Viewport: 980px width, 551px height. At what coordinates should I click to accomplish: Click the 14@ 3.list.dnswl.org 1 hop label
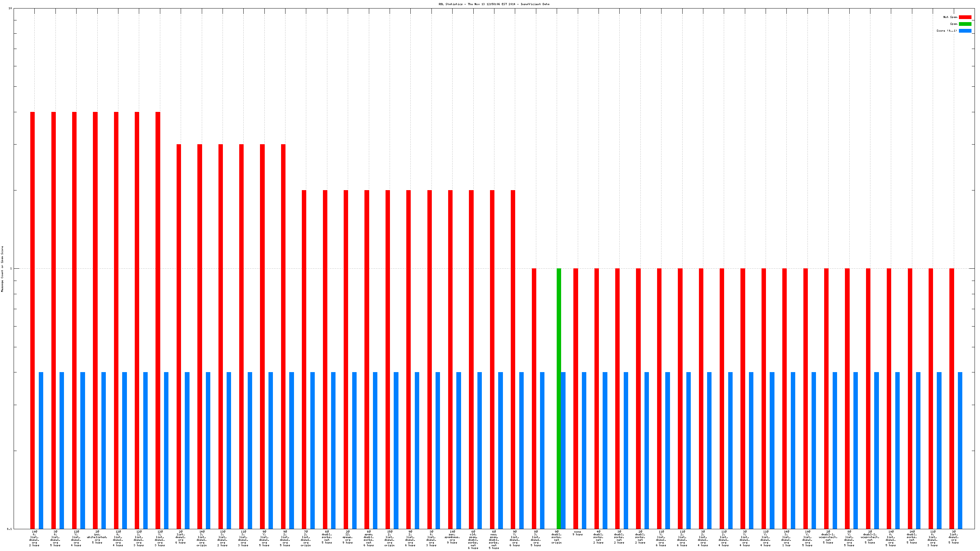click(x=786, y=538)
